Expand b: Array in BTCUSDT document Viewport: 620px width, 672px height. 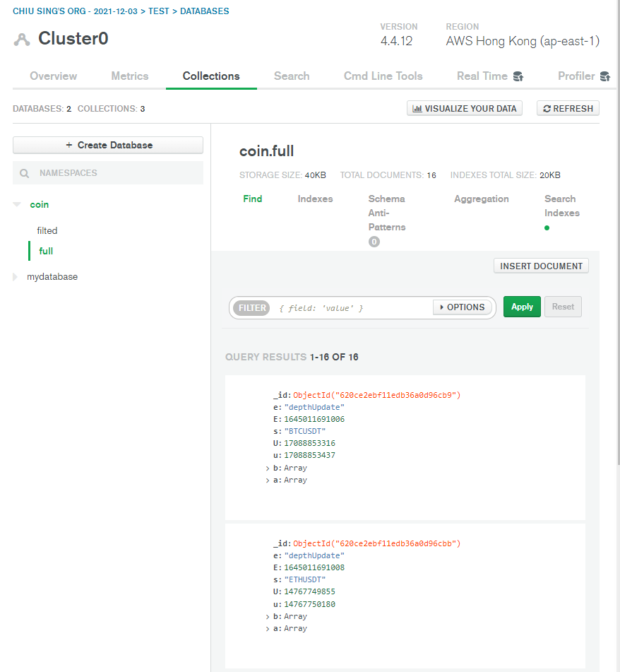268,468
